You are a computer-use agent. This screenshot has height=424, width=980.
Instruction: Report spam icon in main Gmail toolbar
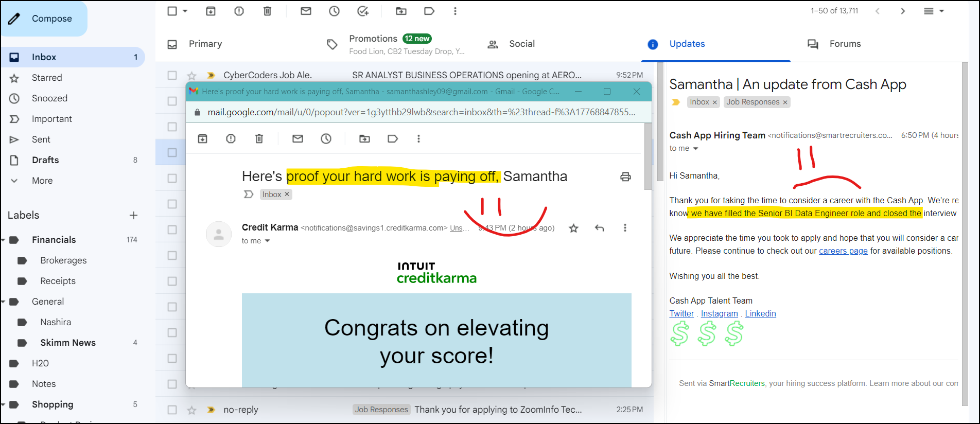tap(239, 11)
